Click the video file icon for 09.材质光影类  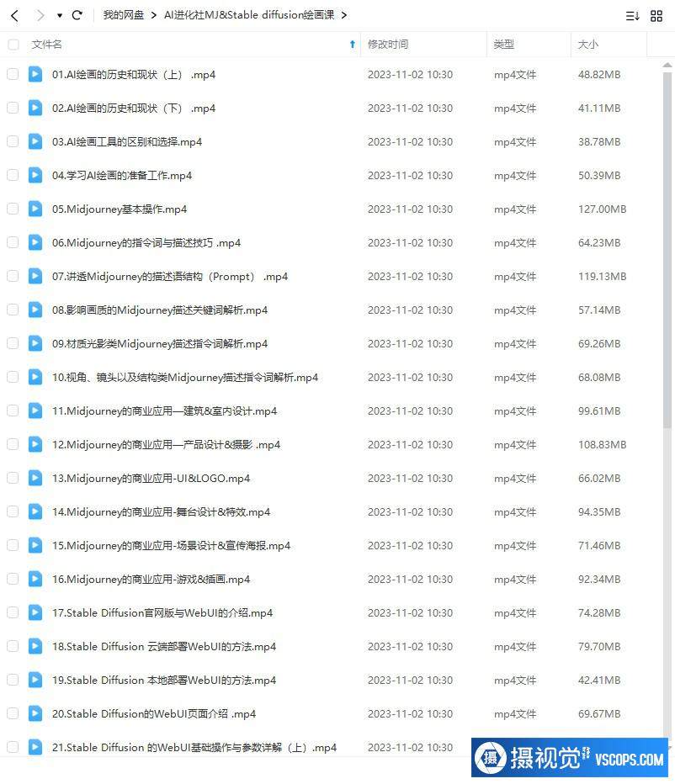coord(35,343)
